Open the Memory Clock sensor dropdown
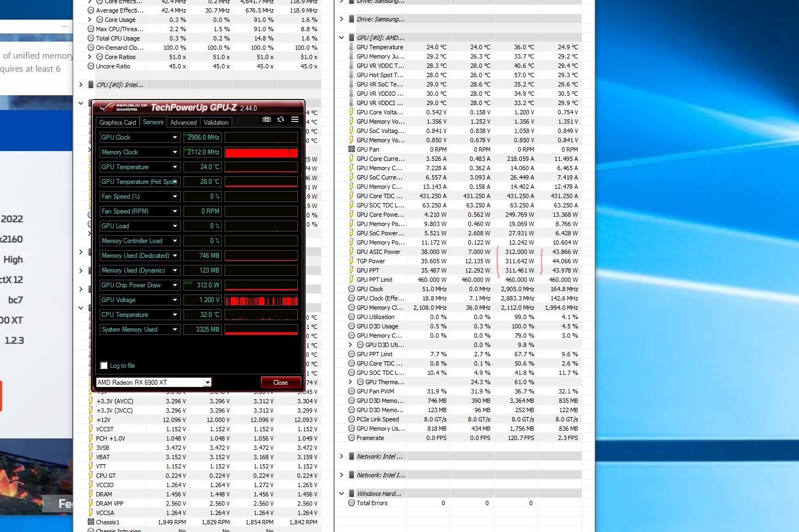This screenshot has width=799, height=532. (175, 152)
